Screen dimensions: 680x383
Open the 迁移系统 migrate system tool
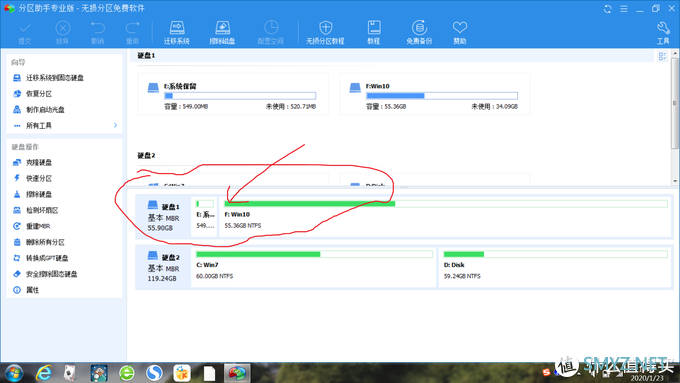click(x=177, y=33)
